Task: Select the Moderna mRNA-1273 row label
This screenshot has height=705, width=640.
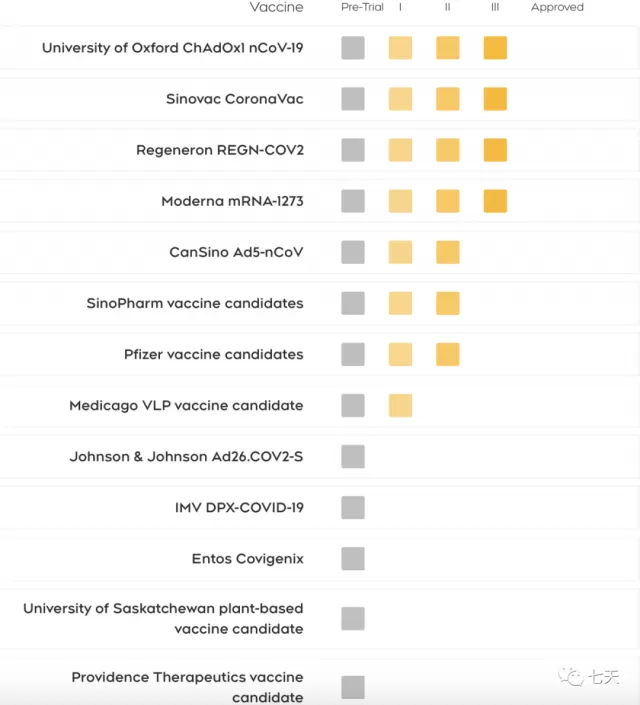Action: tap(233, 201)
